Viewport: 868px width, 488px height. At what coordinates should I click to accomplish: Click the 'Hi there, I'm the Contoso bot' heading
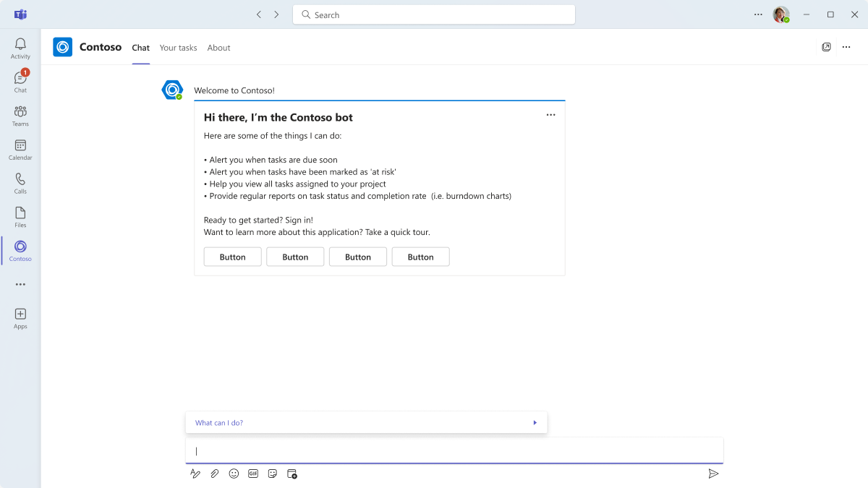(x=278, y=117)
